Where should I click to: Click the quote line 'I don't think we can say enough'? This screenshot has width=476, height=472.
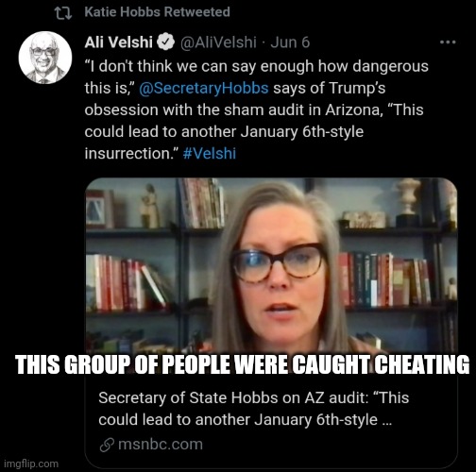coord(256,66)
